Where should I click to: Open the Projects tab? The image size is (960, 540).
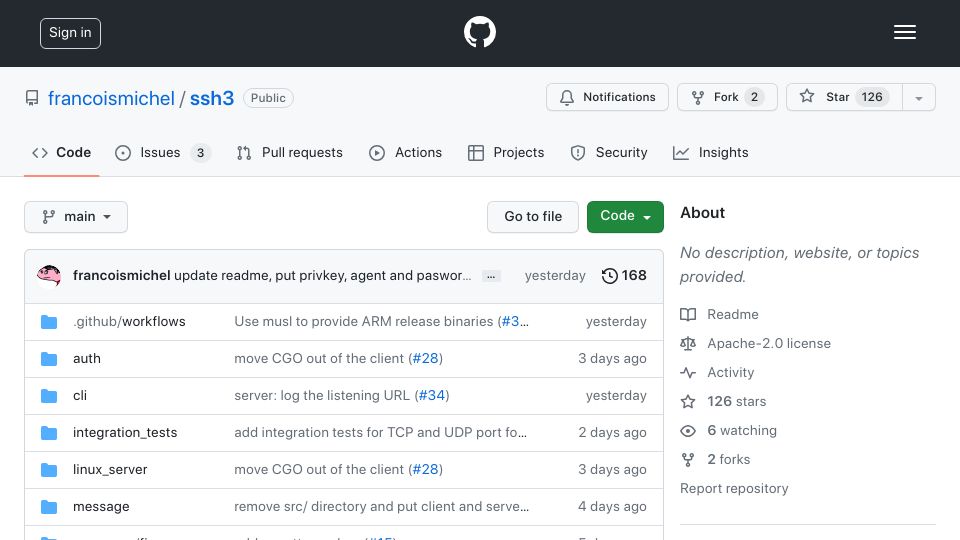(x=506, y=152)
